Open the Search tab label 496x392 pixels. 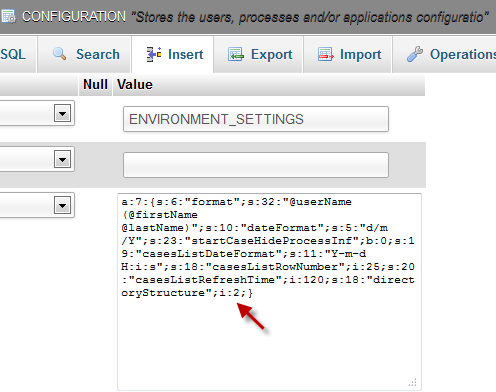coord(98,54)
